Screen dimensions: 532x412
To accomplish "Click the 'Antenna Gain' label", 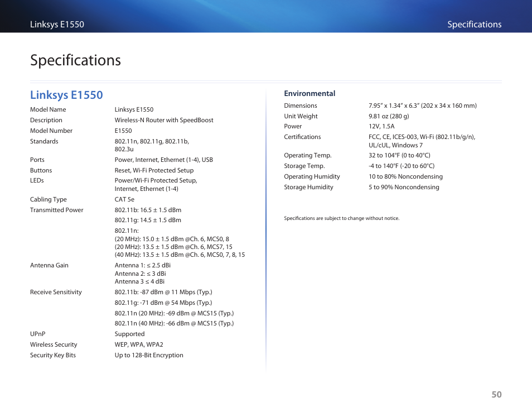I will coord(49,265).
